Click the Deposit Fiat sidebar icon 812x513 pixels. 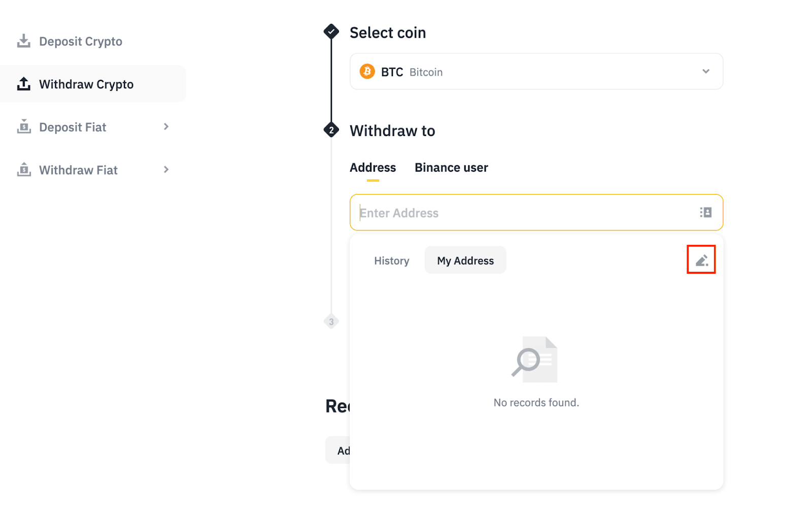coord(23,126)
